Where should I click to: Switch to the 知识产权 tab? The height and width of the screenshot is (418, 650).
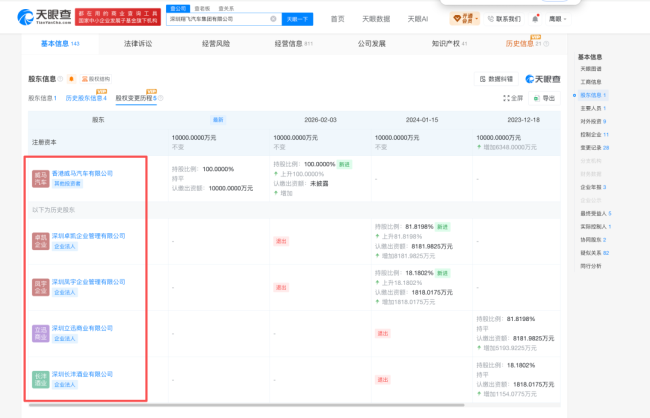pos(449,44)
